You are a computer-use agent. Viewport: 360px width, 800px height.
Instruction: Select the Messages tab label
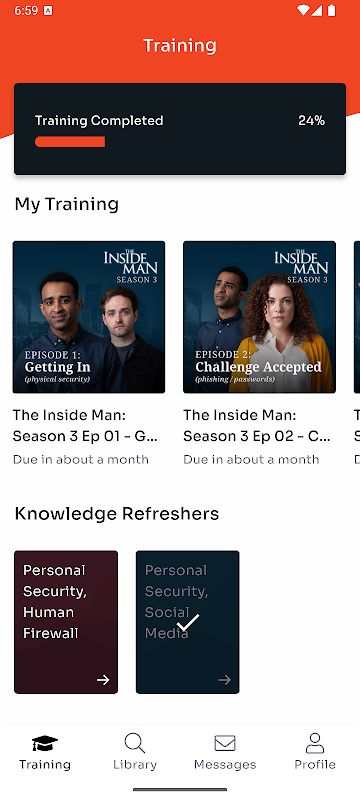pyautogui.click(x=225, y=764)
